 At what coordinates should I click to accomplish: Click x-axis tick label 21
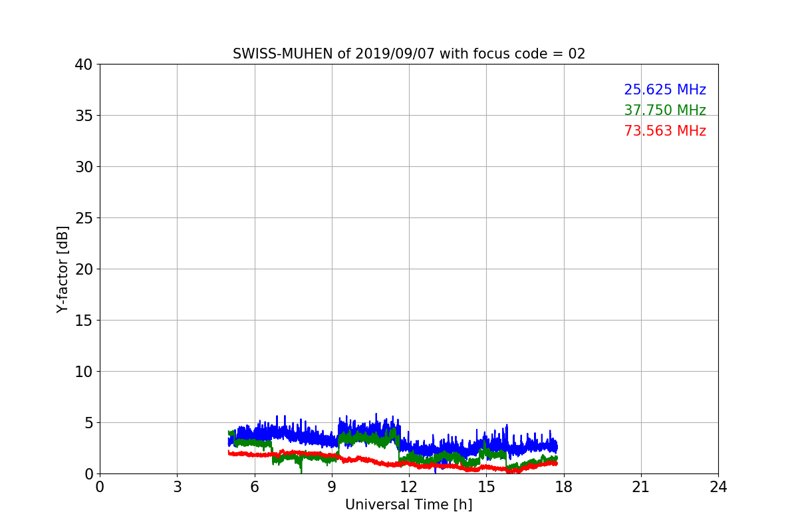641,487
